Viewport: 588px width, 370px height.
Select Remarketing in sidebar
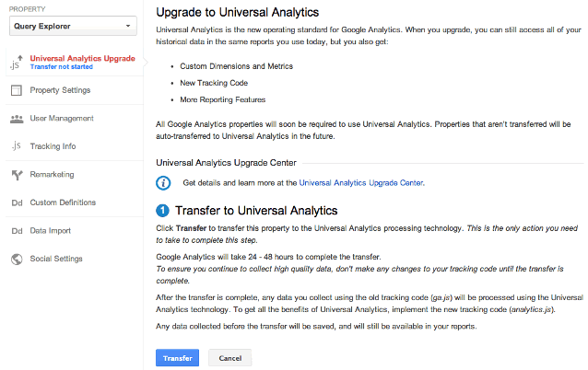(x=52, y=175)
